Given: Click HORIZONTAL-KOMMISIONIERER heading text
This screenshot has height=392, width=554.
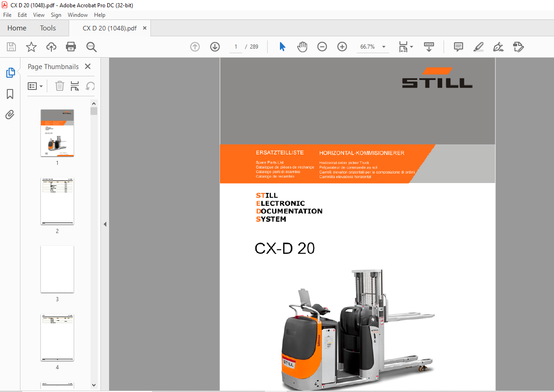Looking at the screenshot, I should tap(362, 153).
